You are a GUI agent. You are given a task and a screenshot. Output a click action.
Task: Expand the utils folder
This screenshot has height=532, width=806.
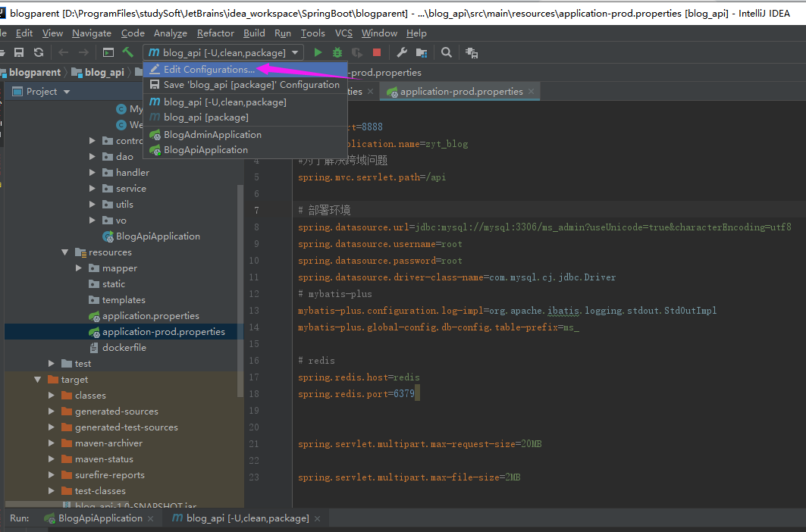click(92, 205)
